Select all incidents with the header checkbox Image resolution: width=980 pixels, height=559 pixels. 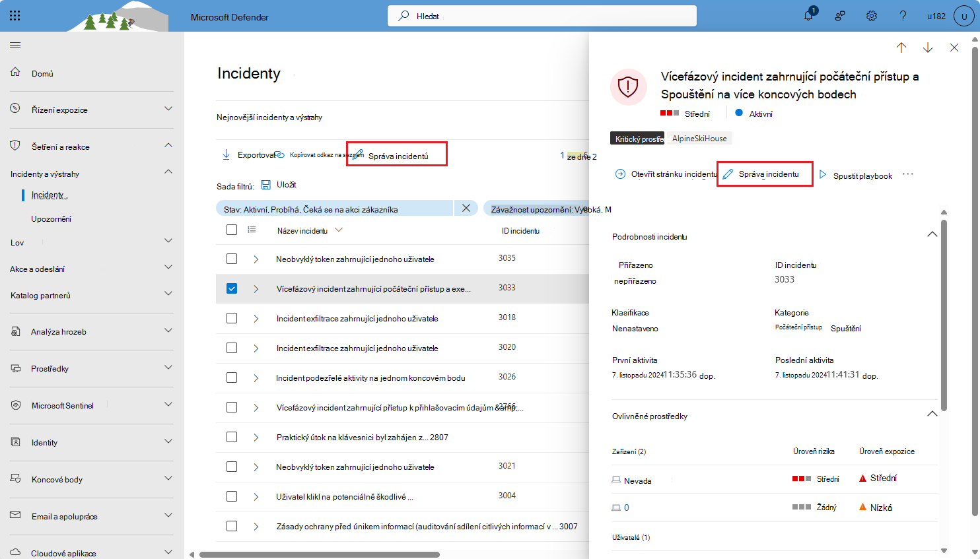pyautogui.click(x=232, y=230)
